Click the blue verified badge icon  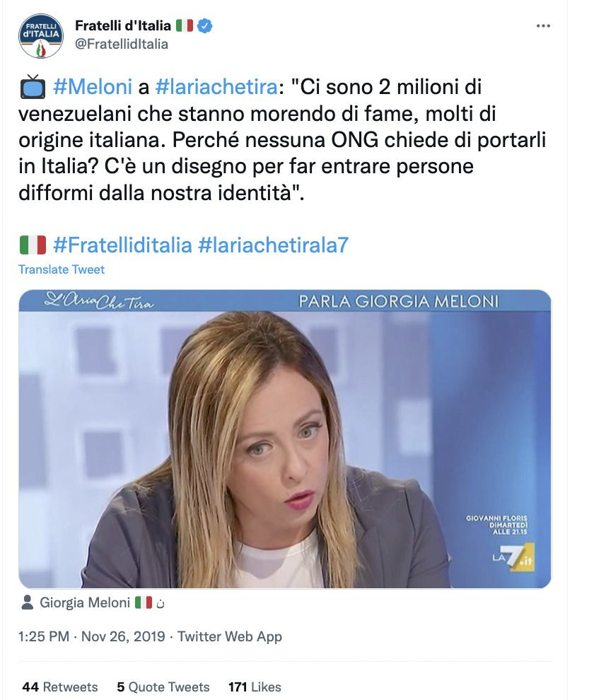tap(204, 26)
